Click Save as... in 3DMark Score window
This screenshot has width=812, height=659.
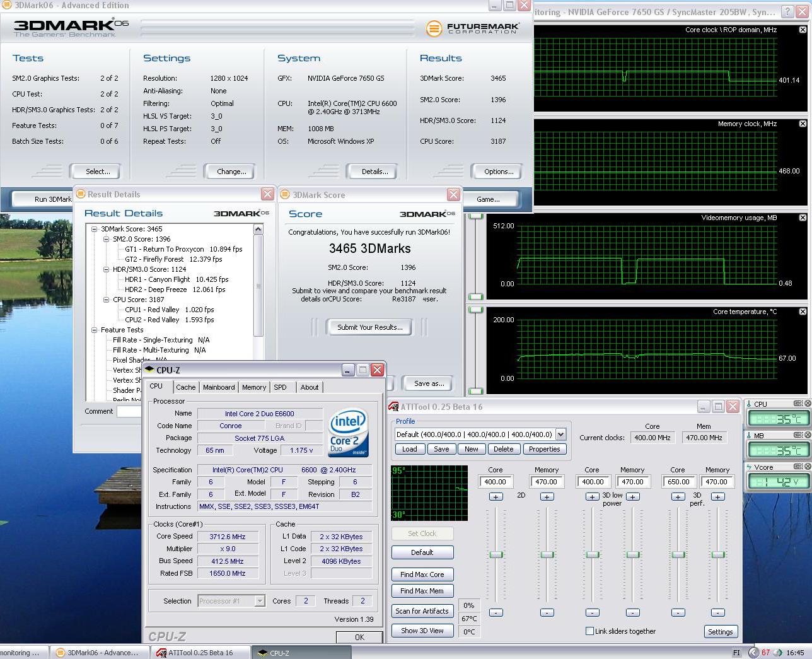pos(429,383)
